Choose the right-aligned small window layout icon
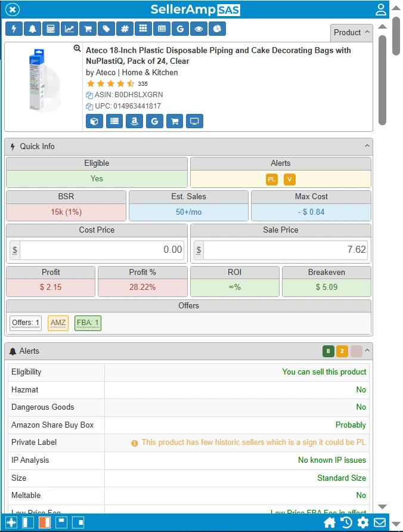Screen dimensions: 403x532 (78, 522)
